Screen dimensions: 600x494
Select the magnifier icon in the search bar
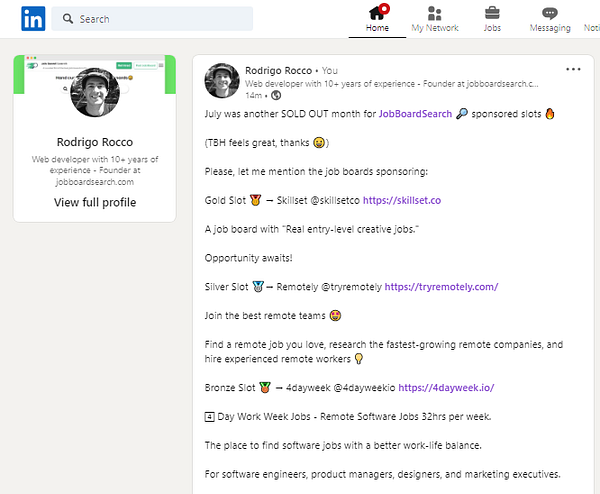(x=68, y=18)
